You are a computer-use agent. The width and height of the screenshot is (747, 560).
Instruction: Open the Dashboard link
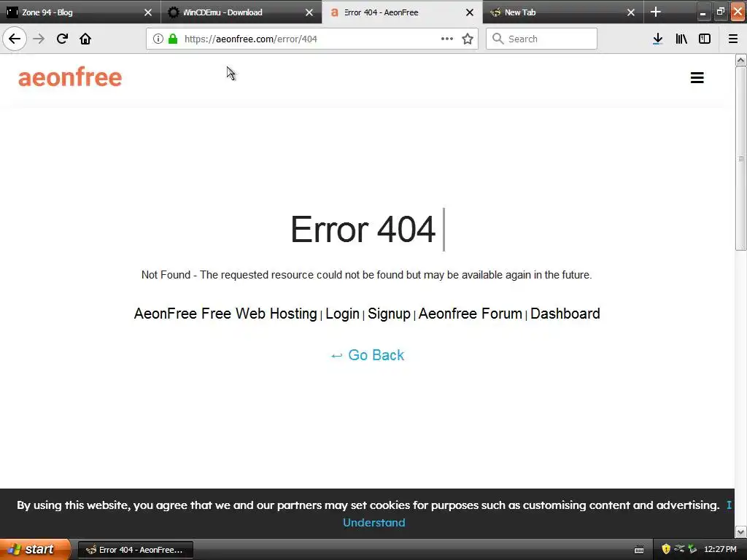pos(565,314)
